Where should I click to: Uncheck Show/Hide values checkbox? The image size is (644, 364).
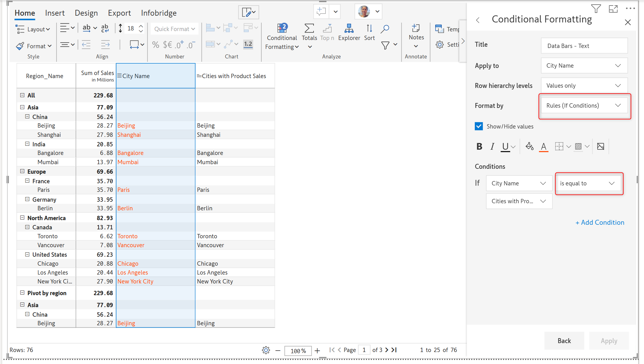[479, 126]
